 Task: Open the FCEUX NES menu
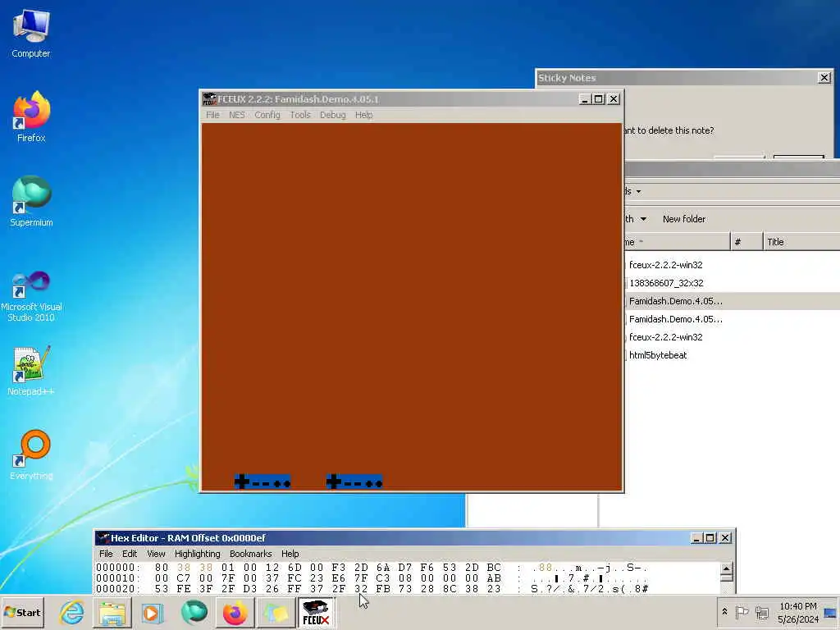237,115
